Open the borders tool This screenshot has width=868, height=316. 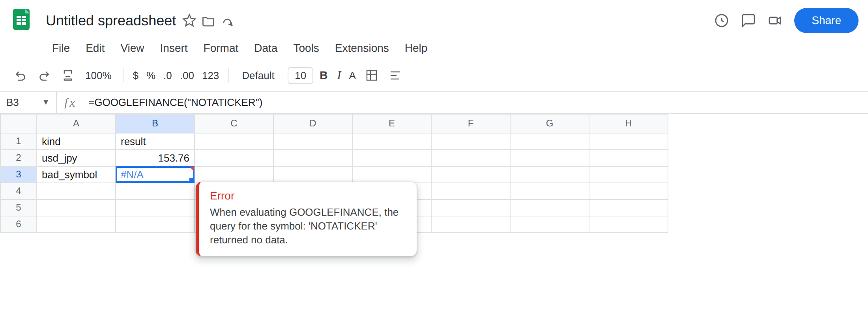[x=372, y=75]
